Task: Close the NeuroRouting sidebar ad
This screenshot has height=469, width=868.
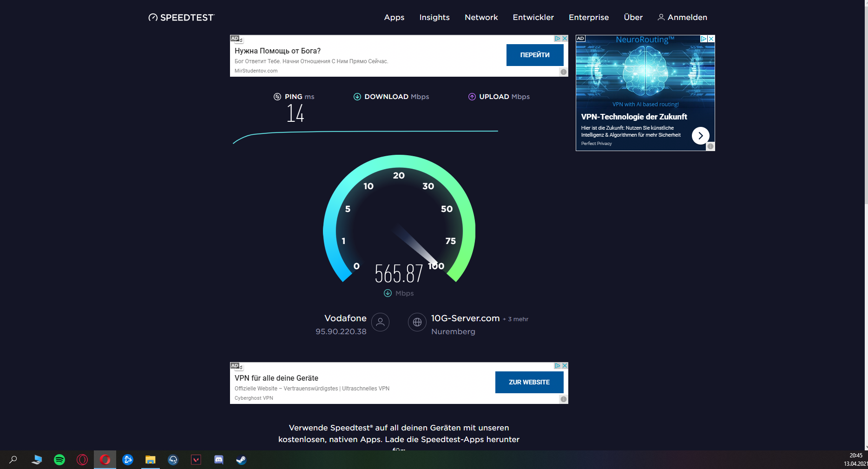Action: point(711,39)
